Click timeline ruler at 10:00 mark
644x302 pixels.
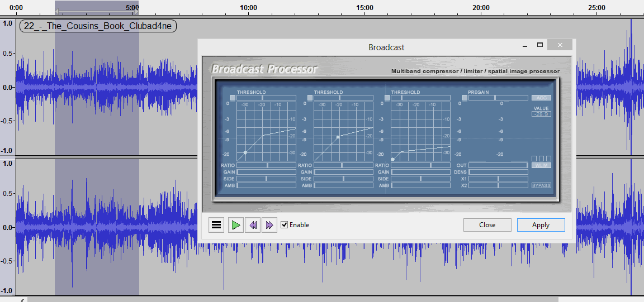click(248, 7)
